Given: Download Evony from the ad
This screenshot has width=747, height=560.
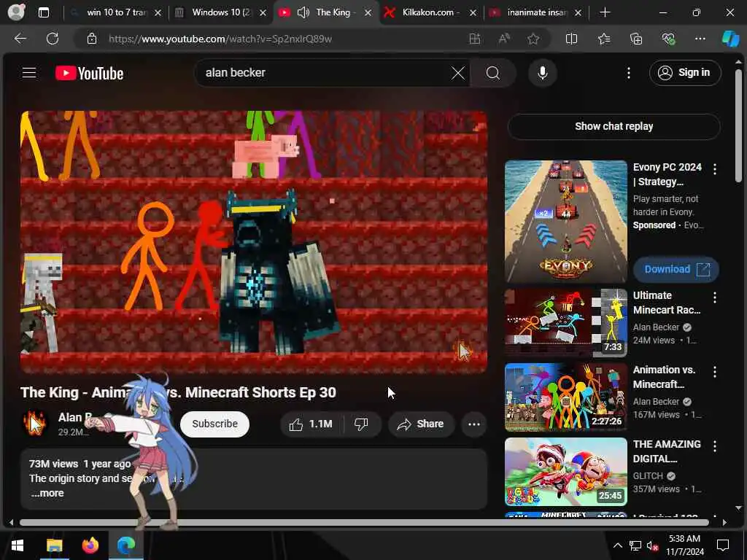Looking at the screenshot, I should coord(676,270).
